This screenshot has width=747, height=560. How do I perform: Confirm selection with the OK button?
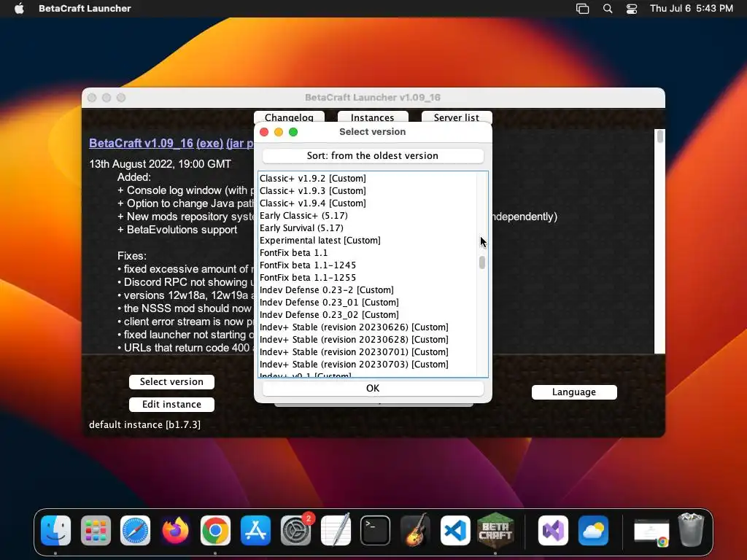(x=373, y=388)
